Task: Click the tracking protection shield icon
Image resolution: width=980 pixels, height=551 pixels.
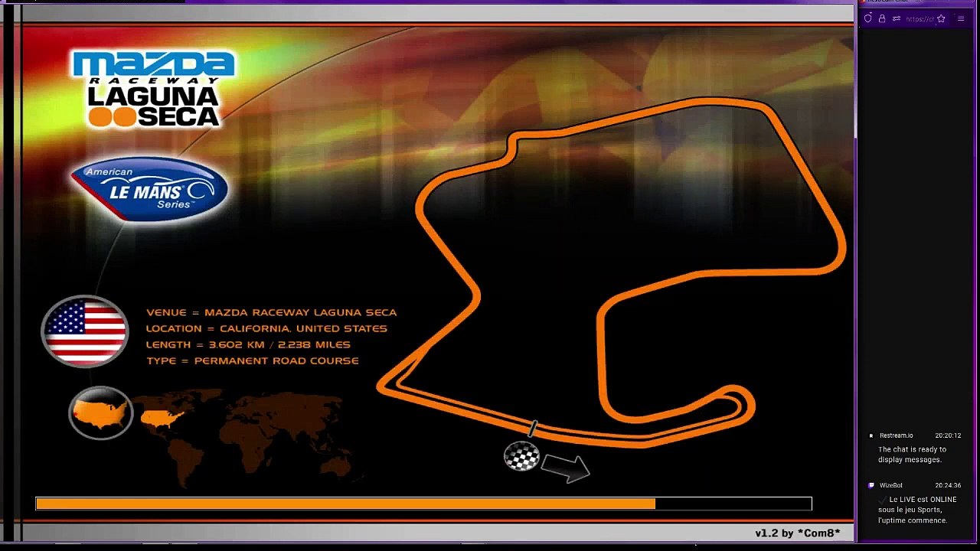Action: point(867,18)
